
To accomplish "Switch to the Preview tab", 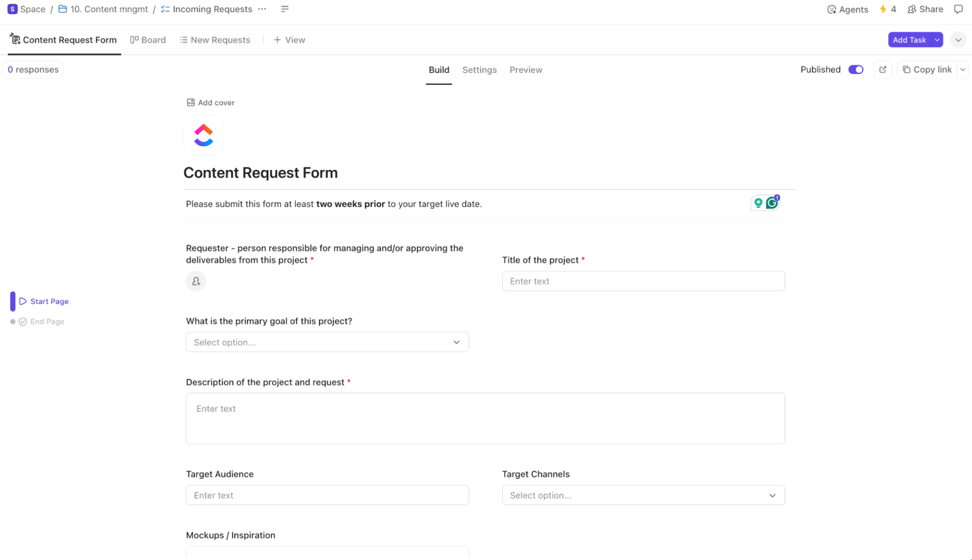I will pyautogui.click(x=525, y=70).
